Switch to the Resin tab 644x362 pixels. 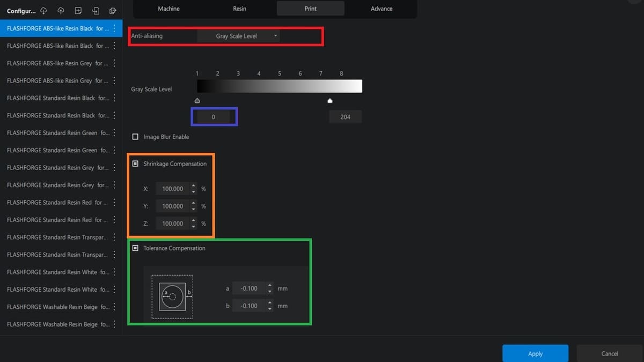click(x=239, y=9)
